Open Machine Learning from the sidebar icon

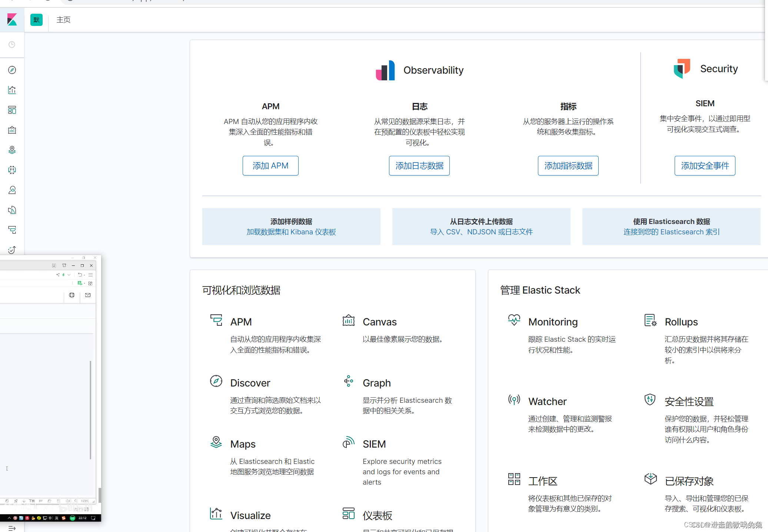point(12,170)
